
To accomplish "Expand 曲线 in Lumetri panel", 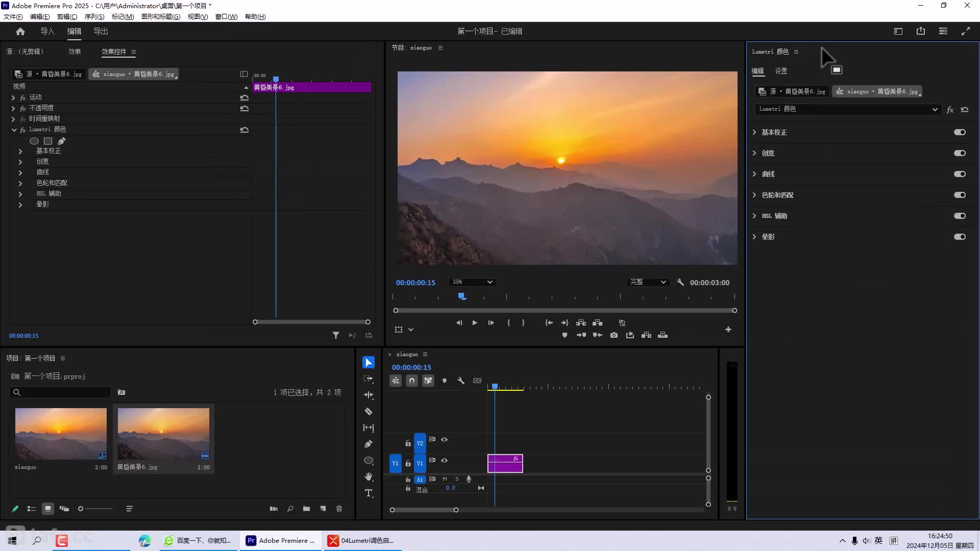I will click(x=754, y=174).
